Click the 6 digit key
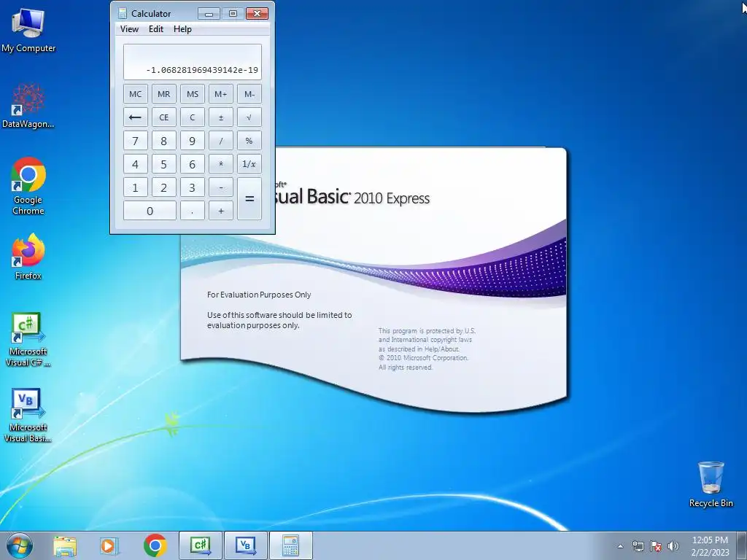747x560 pixels. (x=193, y=164)
